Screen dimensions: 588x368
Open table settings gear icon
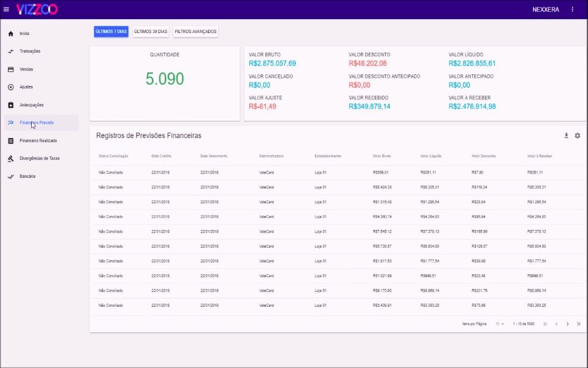(578, 136)
